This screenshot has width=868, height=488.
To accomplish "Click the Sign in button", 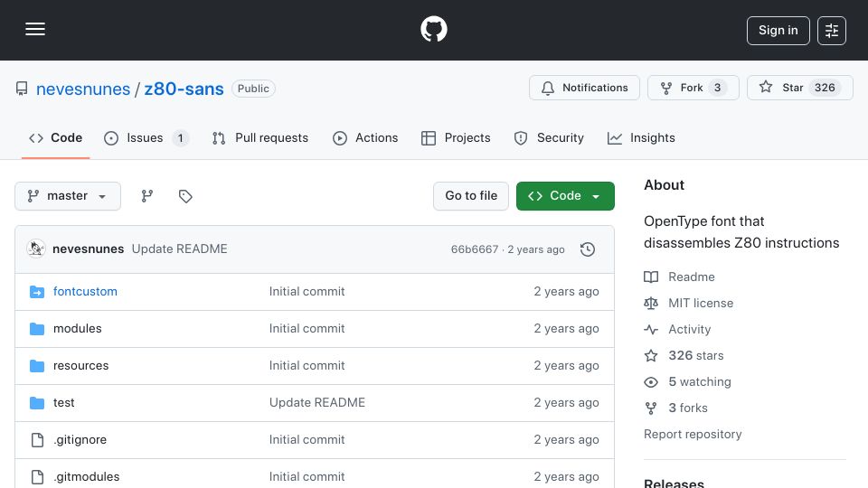I will tap(778, 31).
